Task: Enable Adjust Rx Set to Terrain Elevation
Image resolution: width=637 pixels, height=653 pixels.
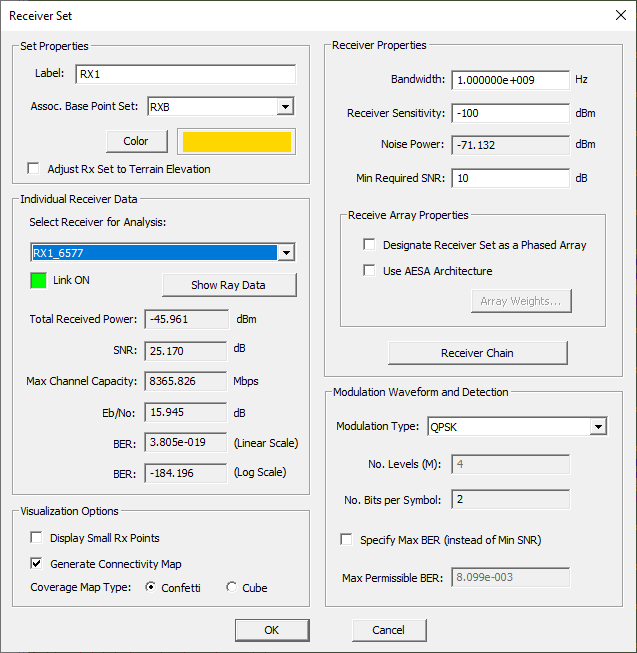Action: pos(34,169)
